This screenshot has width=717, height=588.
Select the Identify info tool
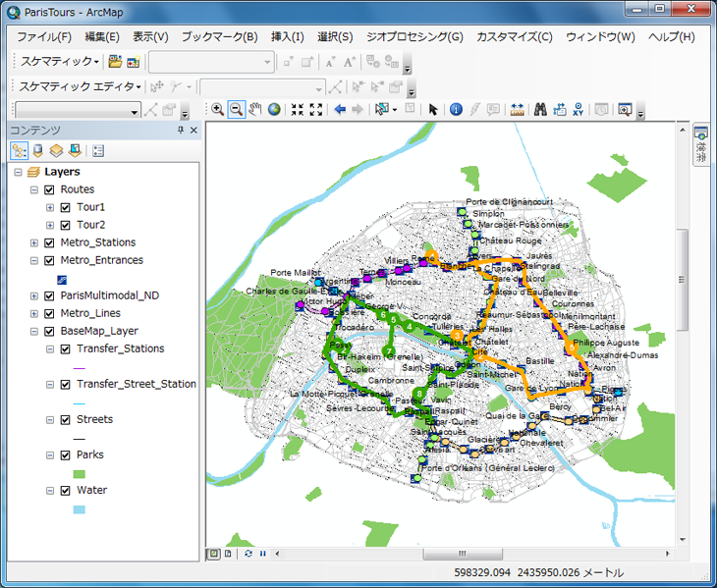coord(456,110)
